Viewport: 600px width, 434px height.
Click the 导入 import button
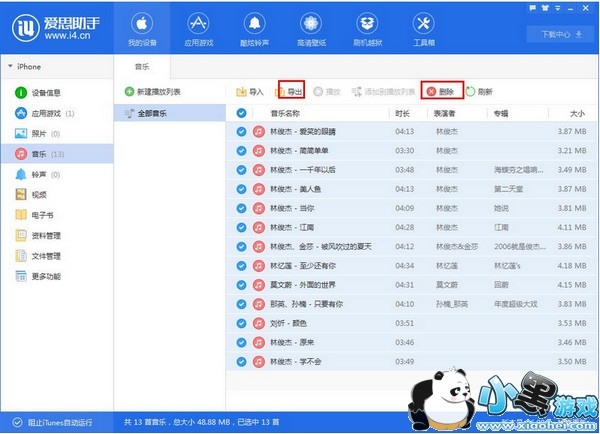250,92
